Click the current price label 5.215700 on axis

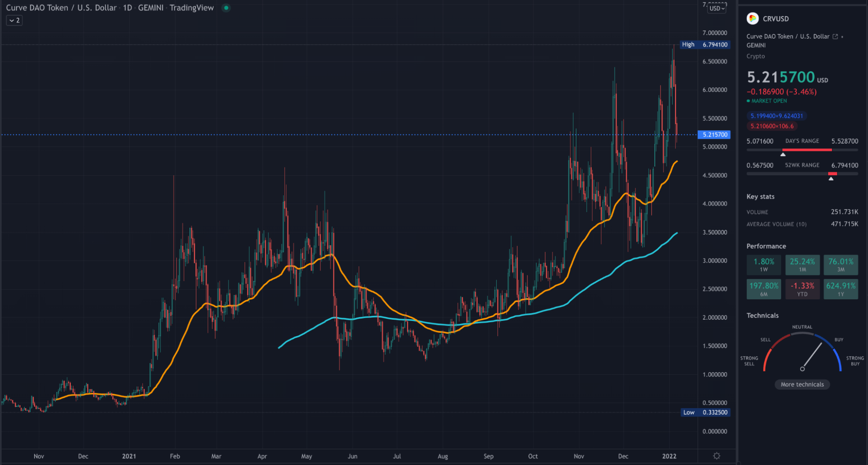click(x=714, y=134)
